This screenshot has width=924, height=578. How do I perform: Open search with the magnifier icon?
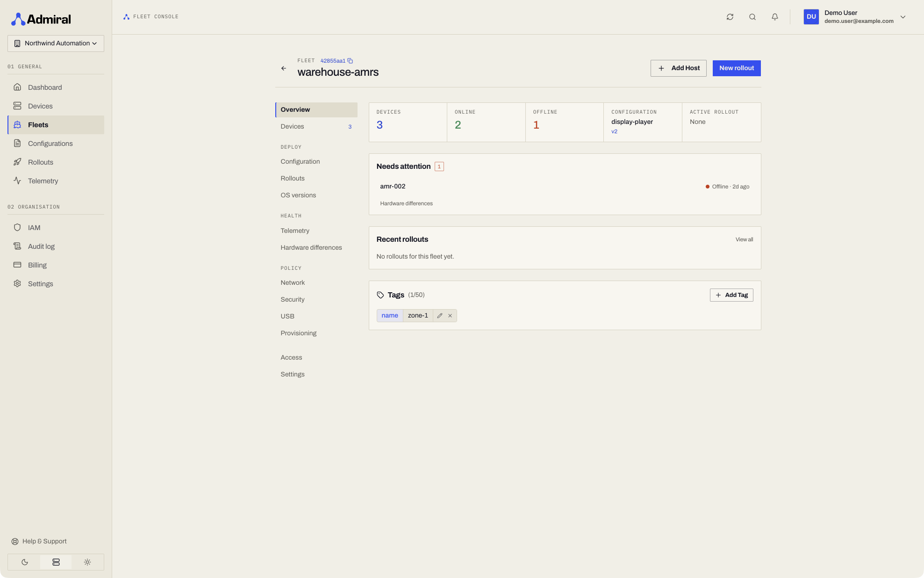pyautogui.click(x=752, y=17)
